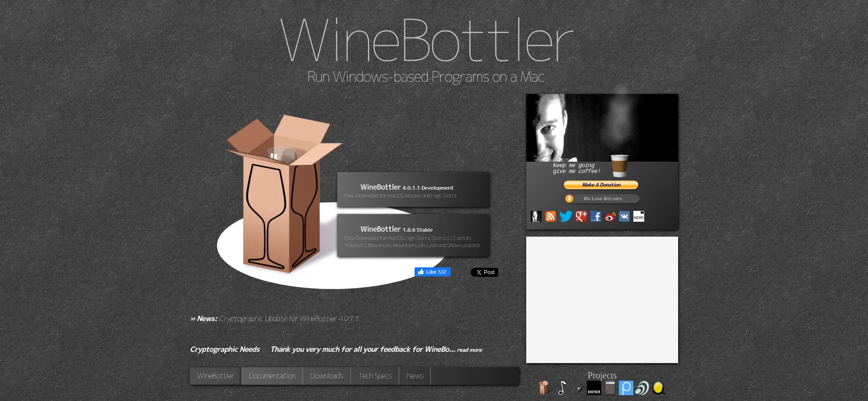Open the yellow magnifier project icon
Image resolution: width=868 pixels, height=401 pixels.
659,388
